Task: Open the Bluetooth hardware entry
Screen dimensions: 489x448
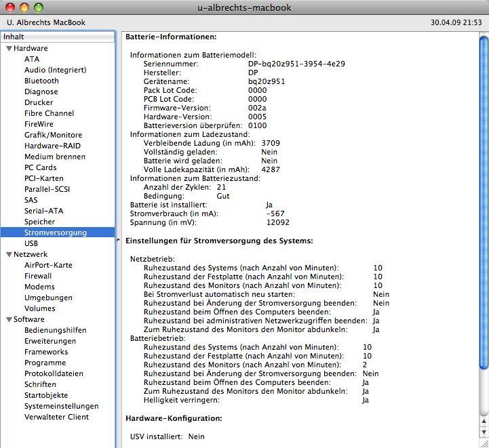Action: tap(41, 81)
